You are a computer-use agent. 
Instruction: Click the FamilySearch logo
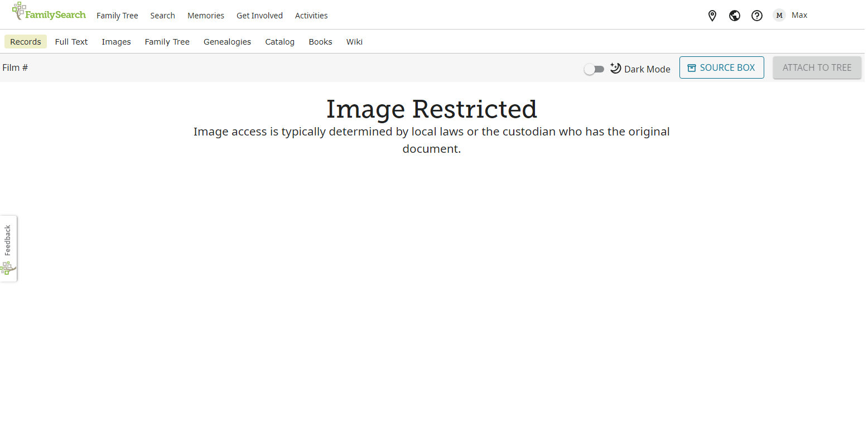pyautogui.click(x=49, y=12)
